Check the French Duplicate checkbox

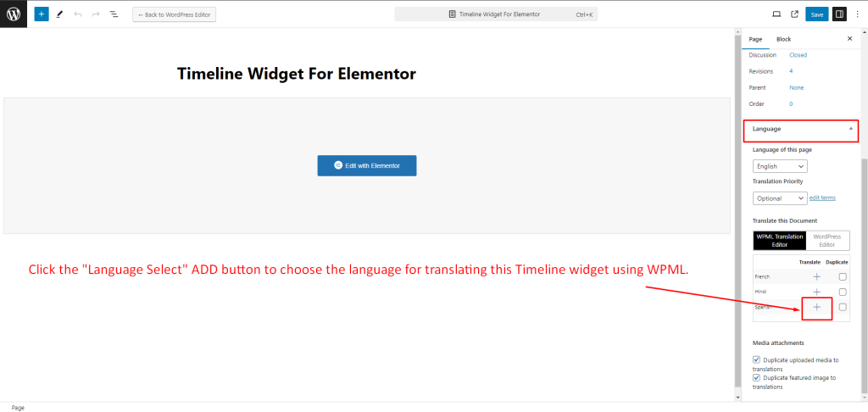(843, 276)
